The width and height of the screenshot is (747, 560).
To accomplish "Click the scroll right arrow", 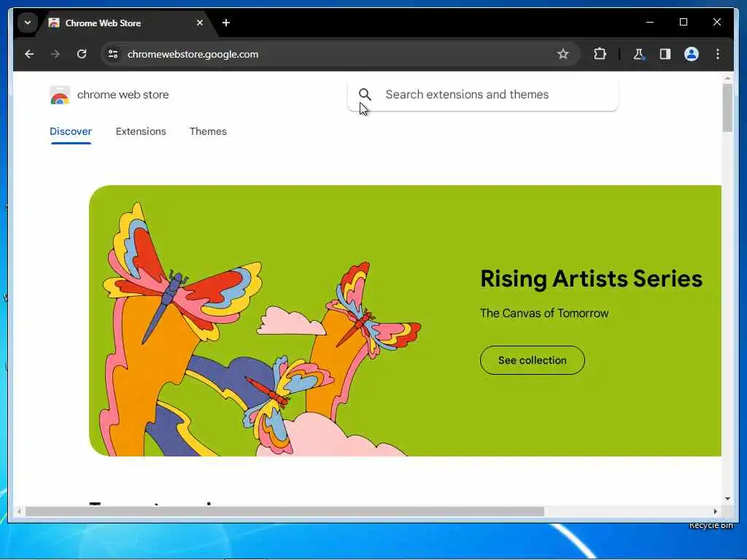I will click(715, 511).
